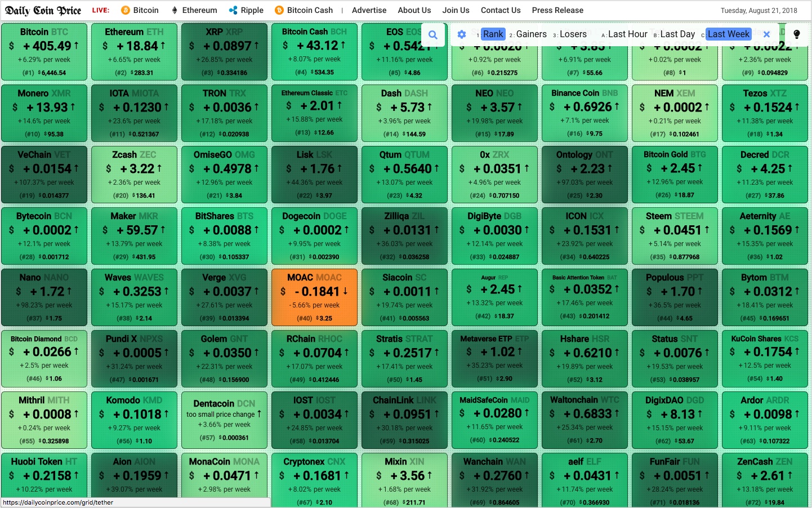Switch the timeframe to Last Day
This screenshot has width=812, height=508.
[x=677, y=34]
